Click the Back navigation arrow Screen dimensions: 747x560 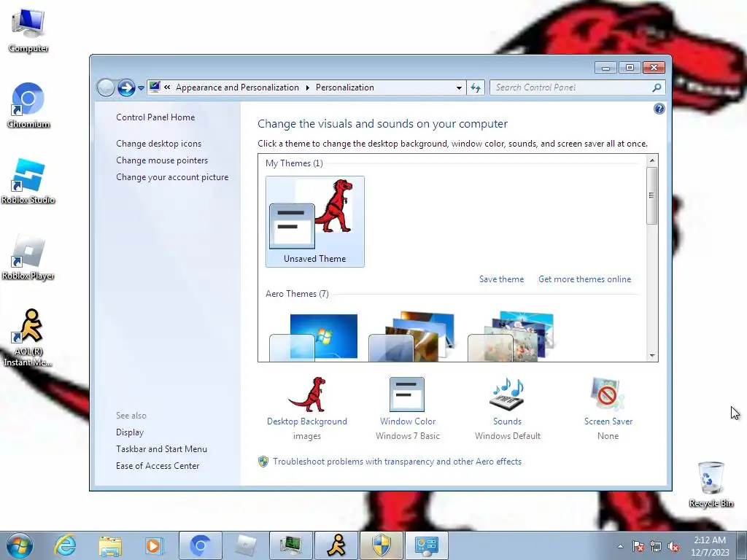(106, 87)
